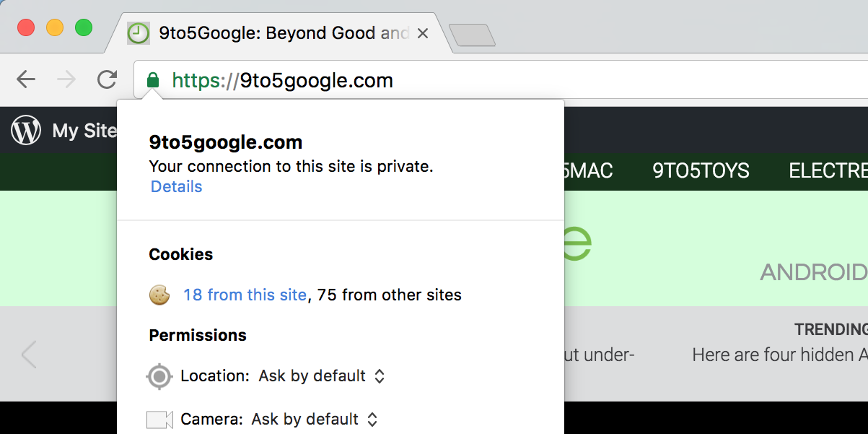This screenshot has width=868, height=434.
Task: Click the 9to5Google tab favicon
Action: click(138, 33)
